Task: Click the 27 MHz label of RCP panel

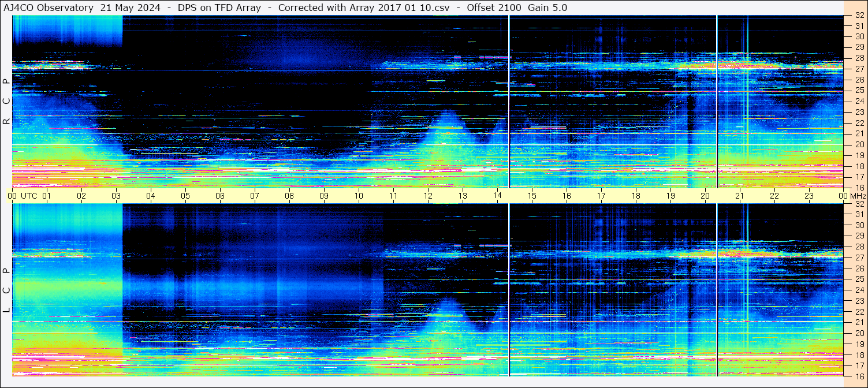Action: [859, 69]
